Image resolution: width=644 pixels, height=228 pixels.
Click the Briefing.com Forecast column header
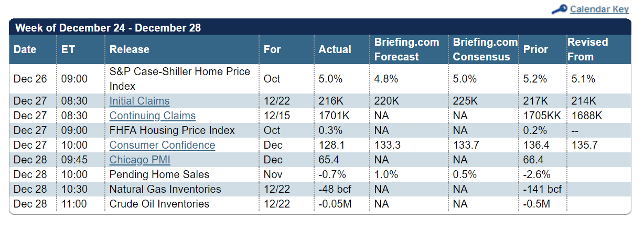tap(406, 49)
